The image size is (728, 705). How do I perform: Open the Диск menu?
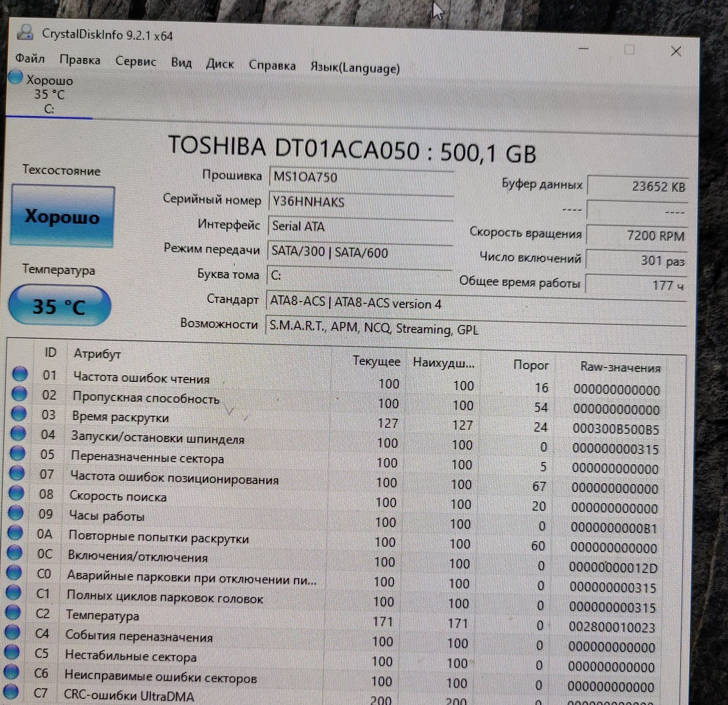click(220, 64)
